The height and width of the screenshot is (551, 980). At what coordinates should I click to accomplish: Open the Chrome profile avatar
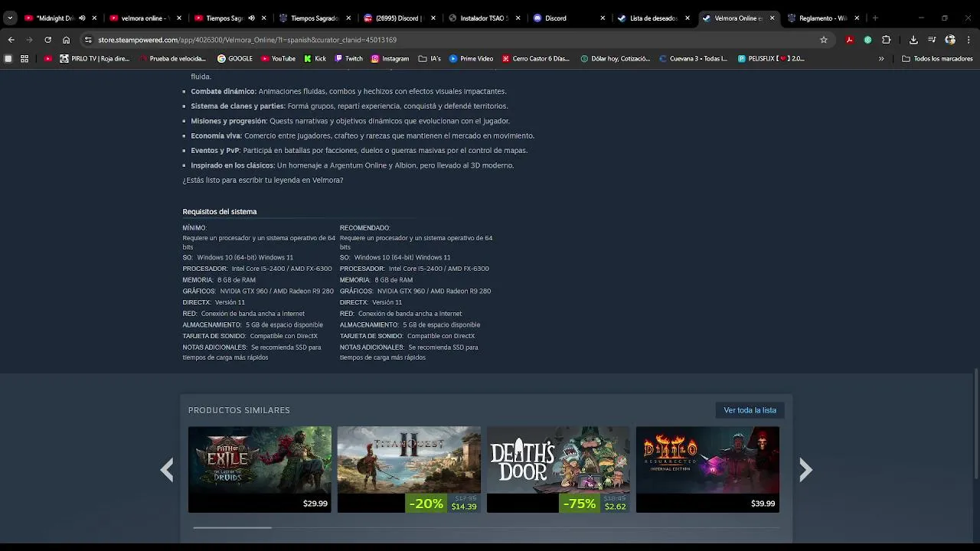[x=950, y=40]
